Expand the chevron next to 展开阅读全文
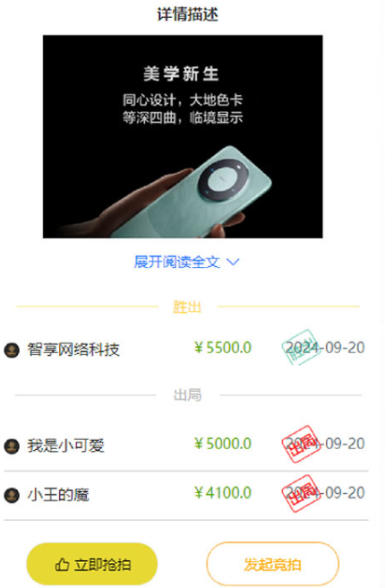Image resolution: width=385 pixels, height=588 pixels. [x=234, y=262]
